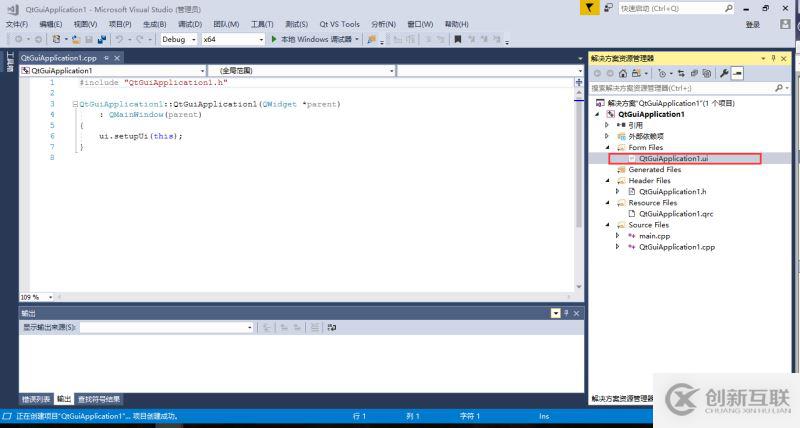
Task: Select QtGuiApplication1.ui in Form Files
Action: pyautogui.click(x=673, y=159)
